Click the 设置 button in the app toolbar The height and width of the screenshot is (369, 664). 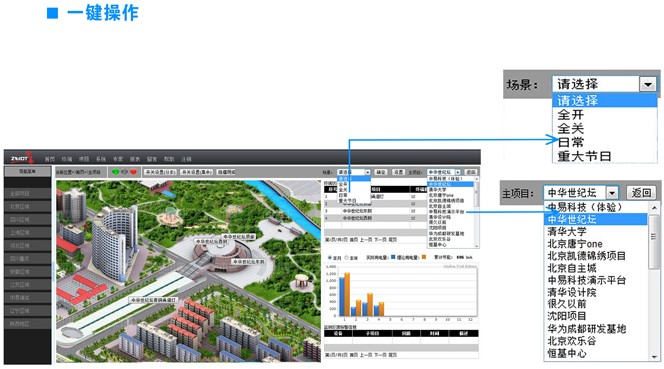(x=398, y=172)
